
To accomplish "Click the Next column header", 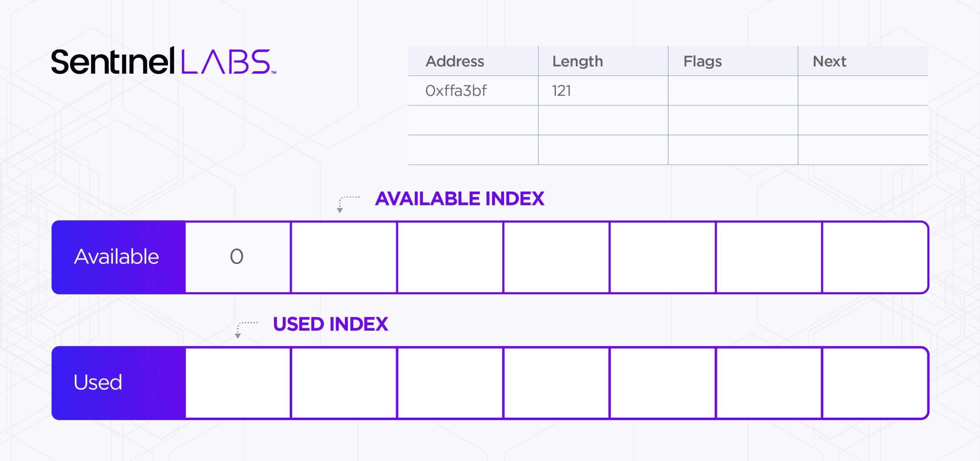I will (x=829, y=61).
